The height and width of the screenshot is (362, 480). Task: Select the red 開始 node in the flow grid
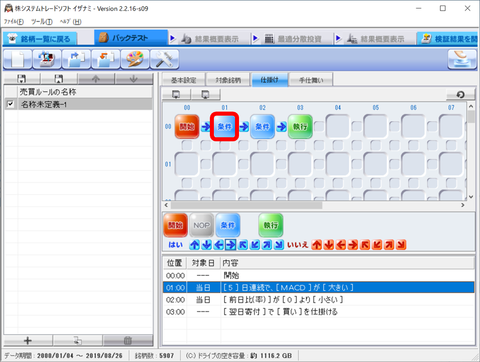click(187, 127)
